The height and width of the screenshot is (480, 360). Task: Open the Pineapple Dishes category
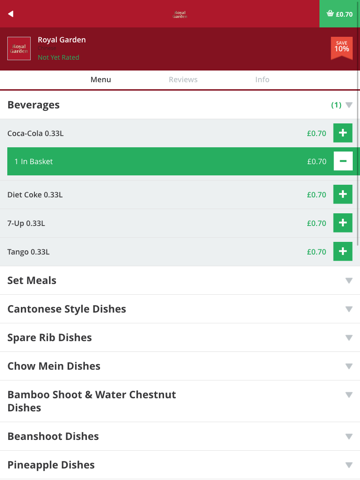point(180,465)
